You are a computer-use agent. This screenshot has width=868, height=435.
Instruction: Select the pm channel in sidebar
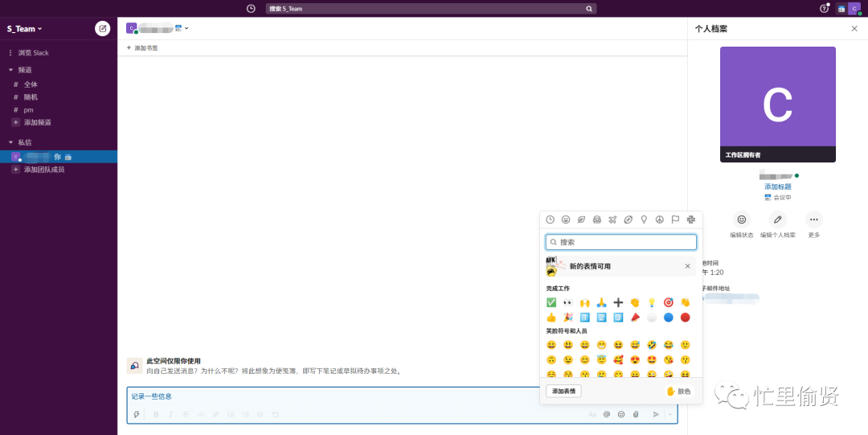click(x=28, y=109)
